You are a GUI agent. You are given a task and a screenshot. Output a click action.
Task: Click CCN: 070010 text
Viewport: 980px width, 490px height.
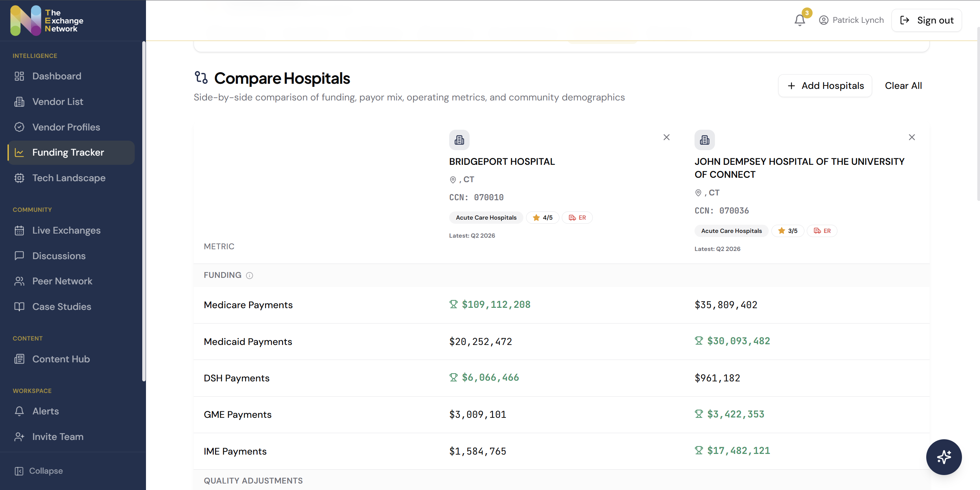click(476, 197)
